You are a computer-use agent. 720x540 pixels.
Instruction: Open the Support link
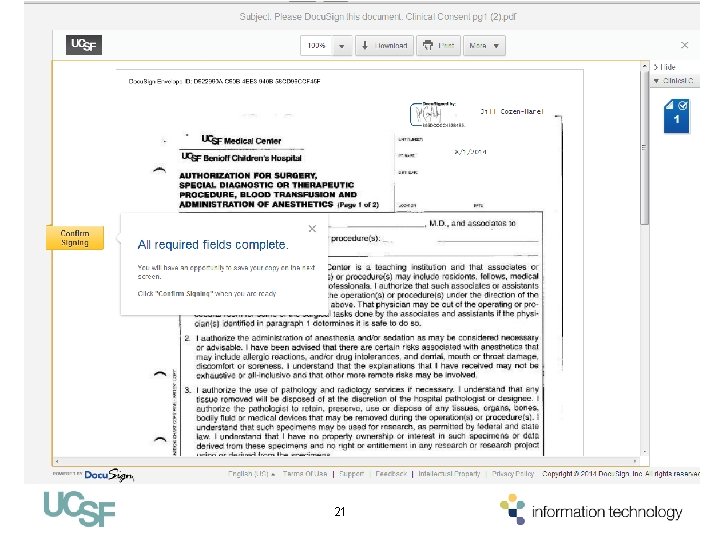click(x=351, y=473)
